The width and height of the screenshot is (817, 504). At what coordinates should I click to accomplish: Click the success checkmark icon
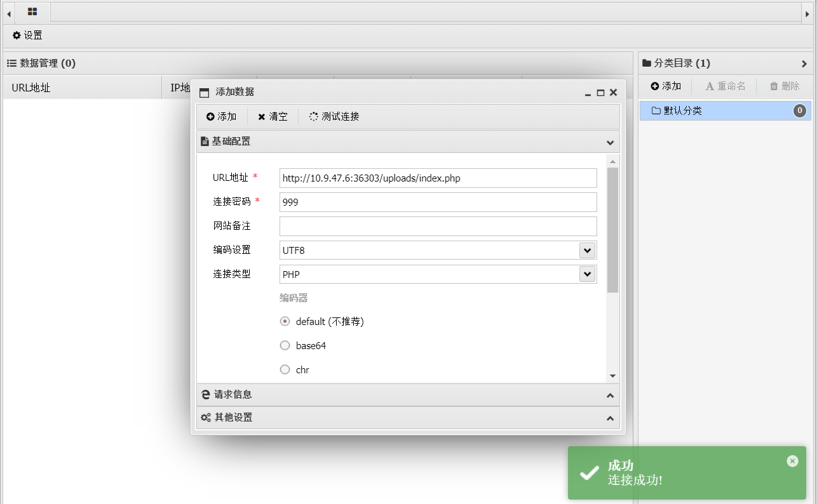coord(590,472)
